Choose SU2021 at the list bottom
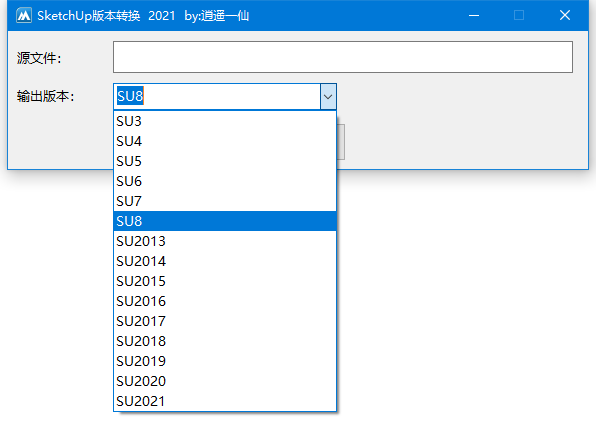Image resolution: width=596 pixels, height=424 pixels. 225,401
